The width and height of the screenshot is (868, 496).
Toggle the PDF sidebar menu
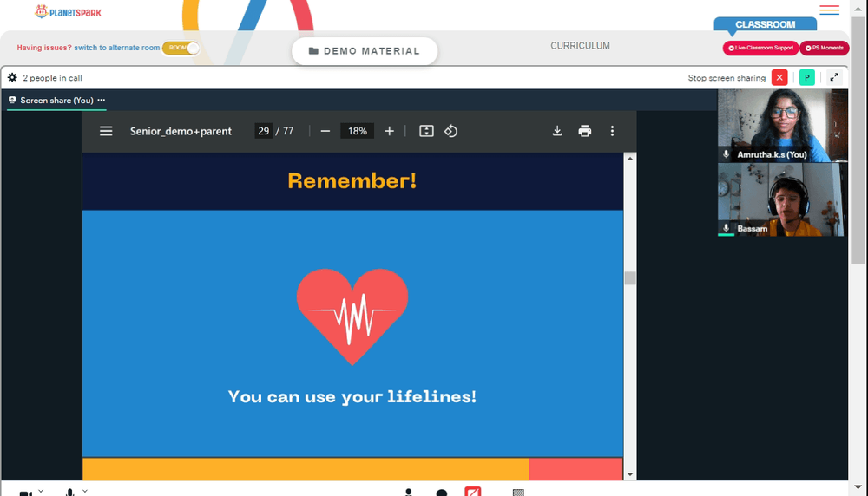point(106,131)
